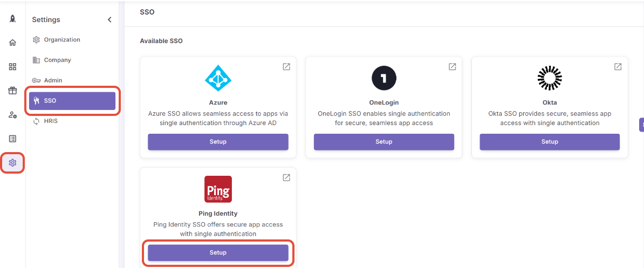Click the Ping Identity logo
Screen dimensions: 644x268
[218, 189]
